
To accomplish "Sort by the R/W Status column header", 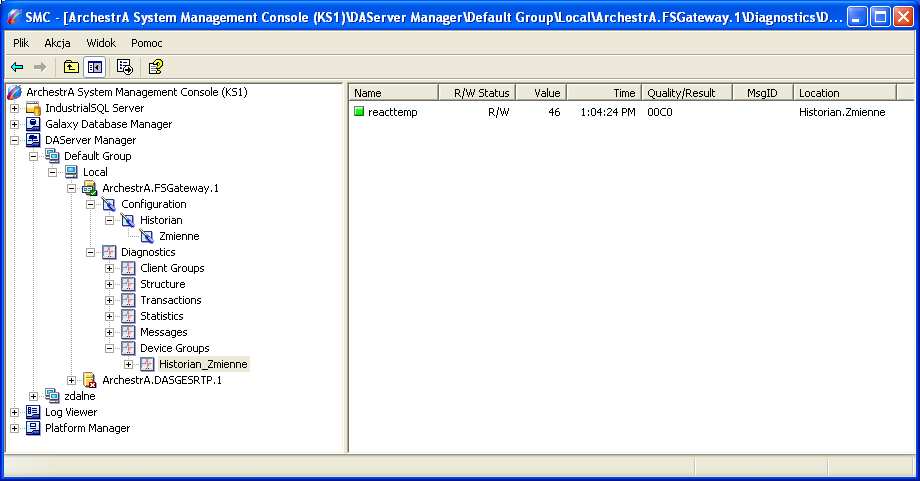I will coord(477,93).
